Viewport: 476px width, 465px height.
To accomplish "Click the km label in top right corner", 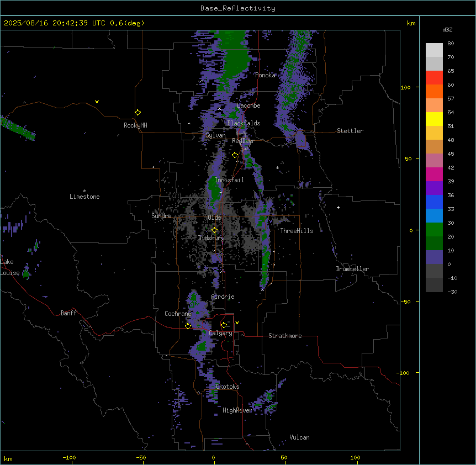I will [x=411, y=23].
